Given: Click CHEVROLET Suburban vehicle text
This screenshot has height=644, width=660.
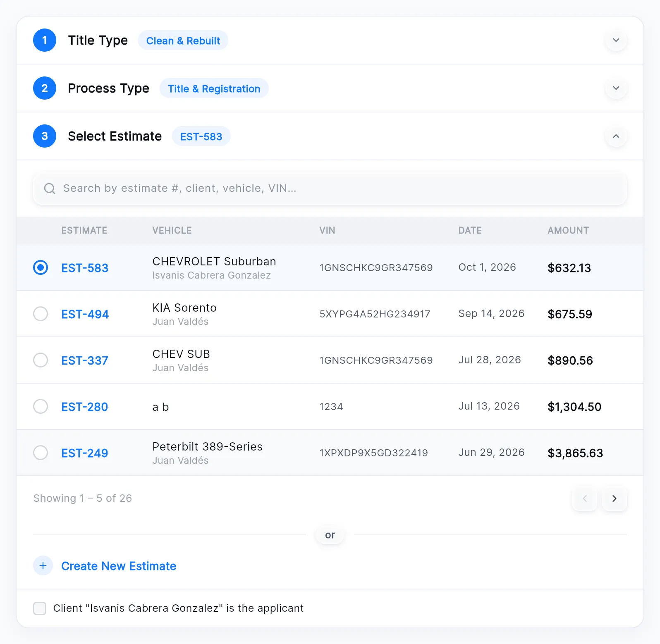Looking at the screenshot, I should [x=214, y=261].
